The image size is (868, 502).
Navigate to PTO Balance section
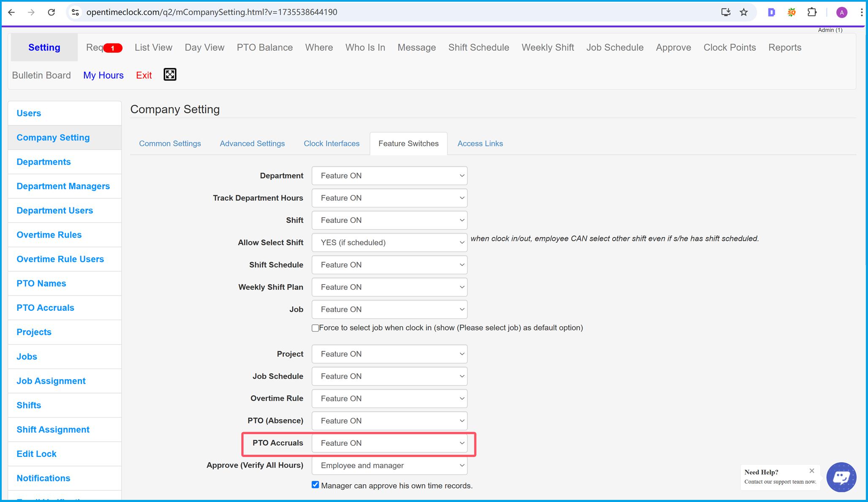pyautogui.click(x=264, y=47)
